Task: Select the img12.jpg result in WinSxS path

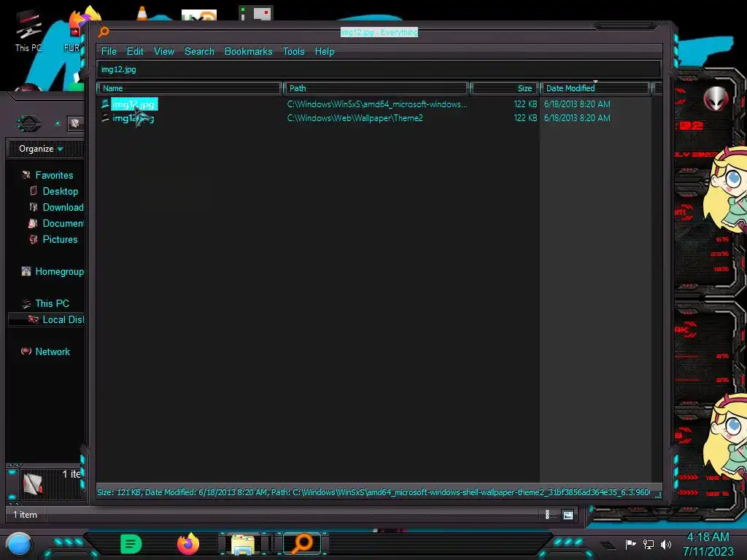Action: [x=134, y=104]
